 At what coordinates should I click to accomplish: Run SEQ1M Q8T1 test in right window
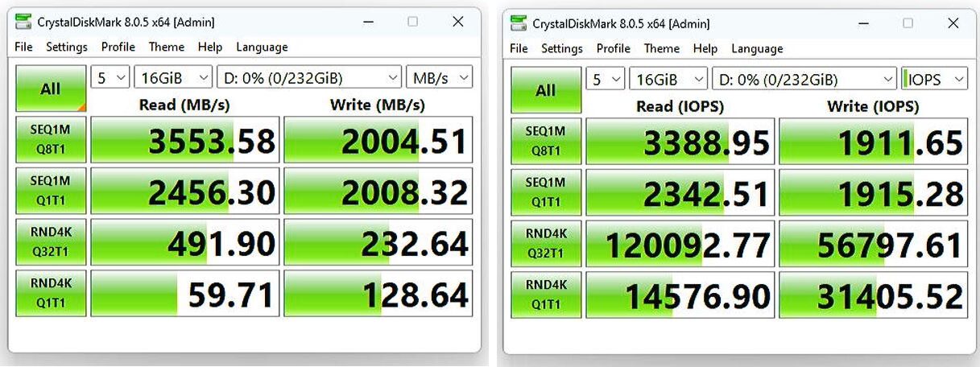[546, 141]
